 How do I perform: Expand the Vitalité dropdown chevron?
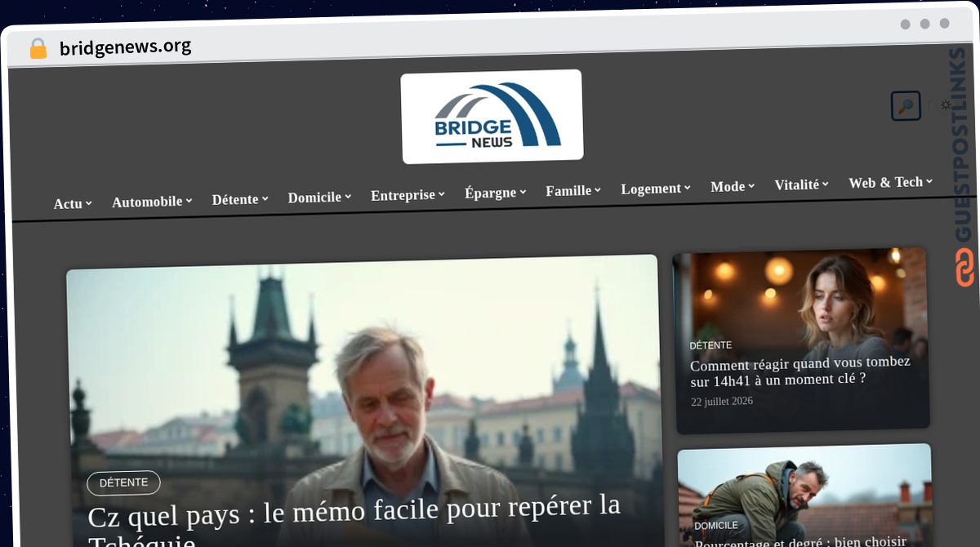pyautogui.click(x=826, y=185)
